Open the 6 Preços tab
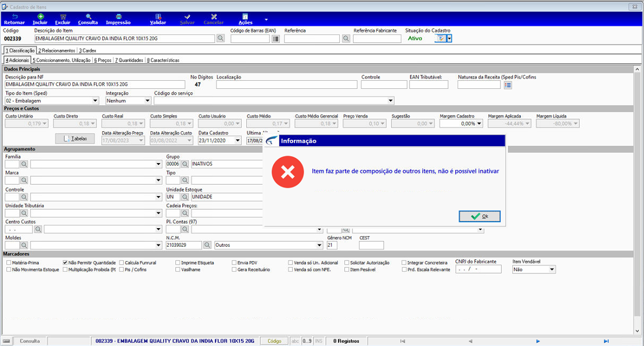The width and height of the screenshot is (644, 346). 103,60
